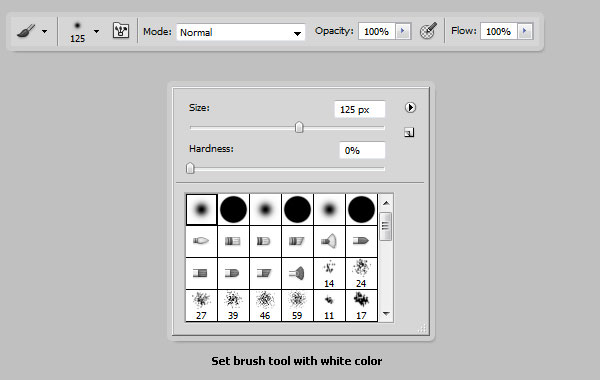Click the 125 brush preview in options bar
Screen dimensions: 600x380
(x=77, y=32)
